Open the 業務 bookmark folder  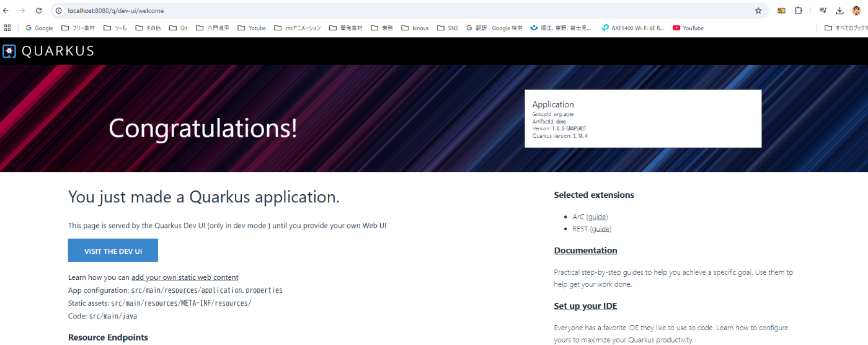382,28
